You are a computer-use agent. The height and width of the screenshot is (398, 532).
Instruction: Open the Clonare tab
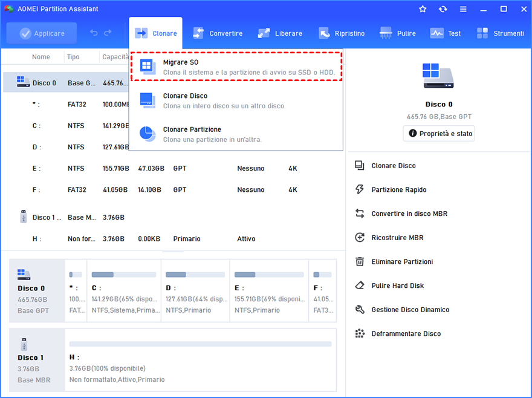tap(156, 33)
